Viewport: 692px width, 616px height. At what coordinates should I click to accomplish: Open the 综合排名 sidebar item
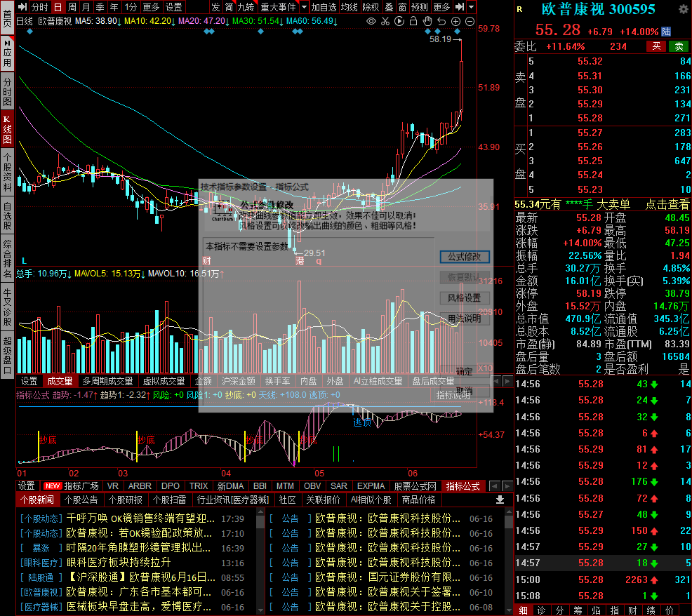pyautogui.click(x=7, y=259)
